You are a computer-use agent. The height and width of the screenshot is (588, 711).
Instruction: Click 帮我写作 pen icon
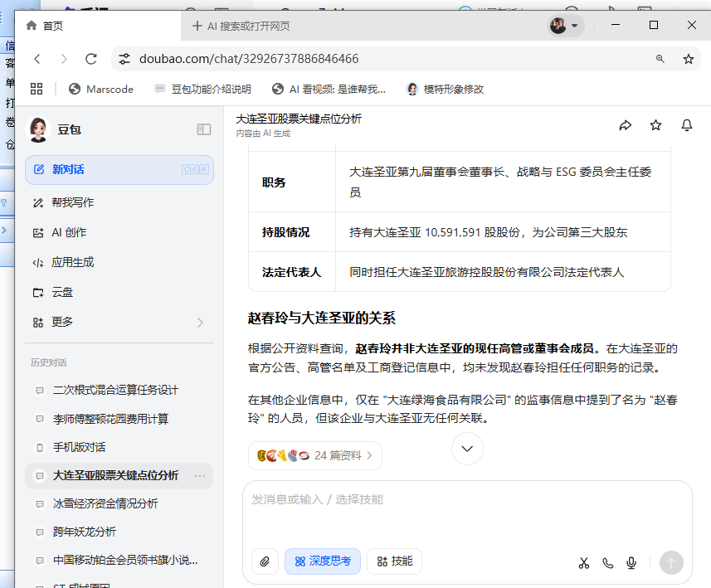(38, 202)
